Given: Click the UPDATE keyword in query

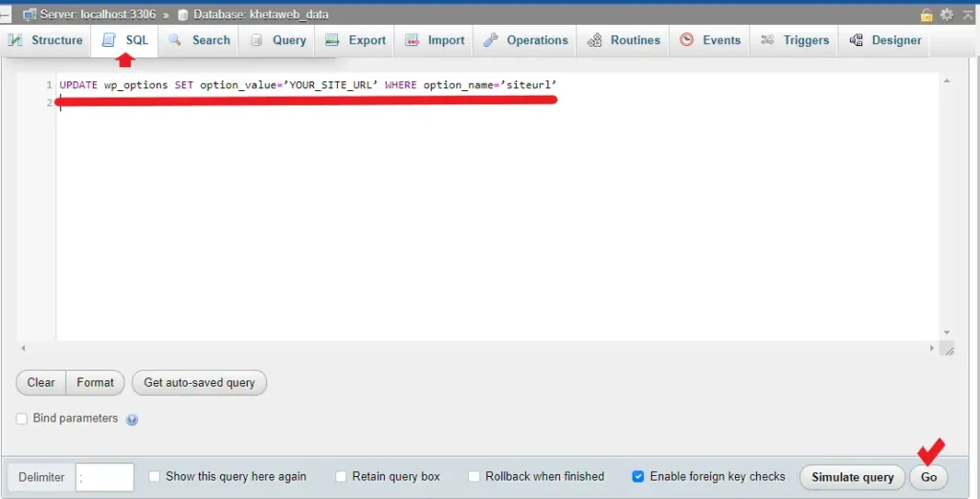Looking at the screenshot, I should tap(78, 85).
